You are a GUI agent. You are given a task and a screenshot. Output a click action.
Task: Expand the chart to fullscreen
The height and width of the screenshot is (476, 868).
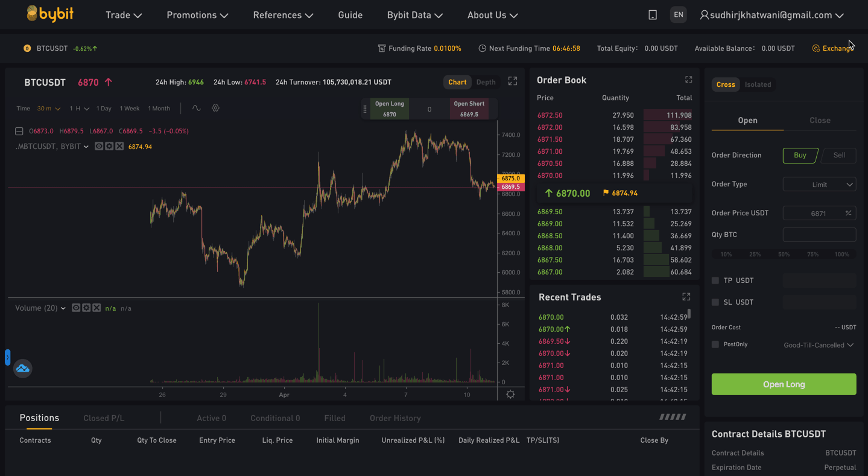[513, 81]
